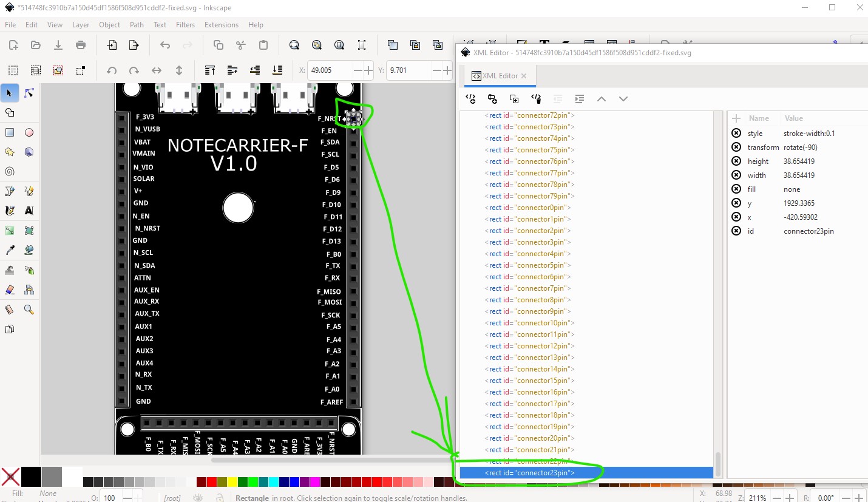Viewport: 868px width, 502px height.
Task: Select the Spiral tool
Action: click(9, 171)
